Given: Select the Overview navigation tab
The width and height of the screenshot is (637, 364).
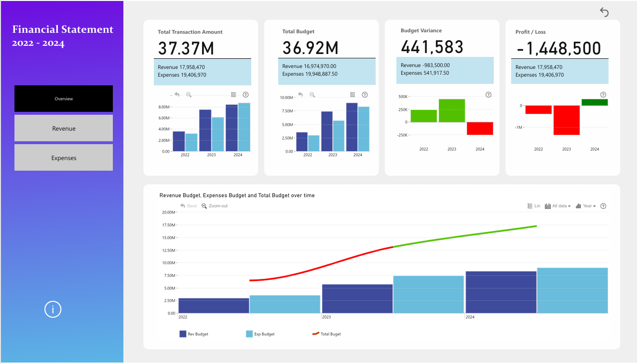Looking at the screenshot, I should (x=64, y=99).
